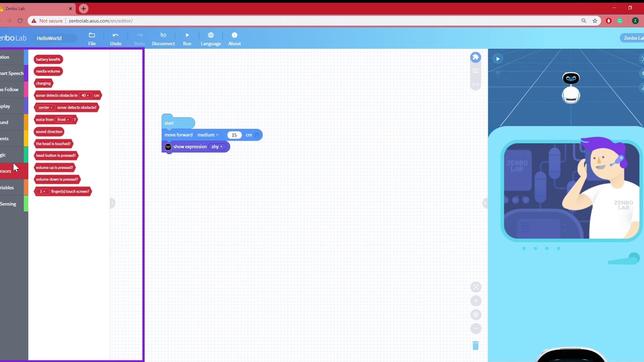Open speed dropdown in move forward block
This screenshot has width=644, height=362.
coord(208,135)
